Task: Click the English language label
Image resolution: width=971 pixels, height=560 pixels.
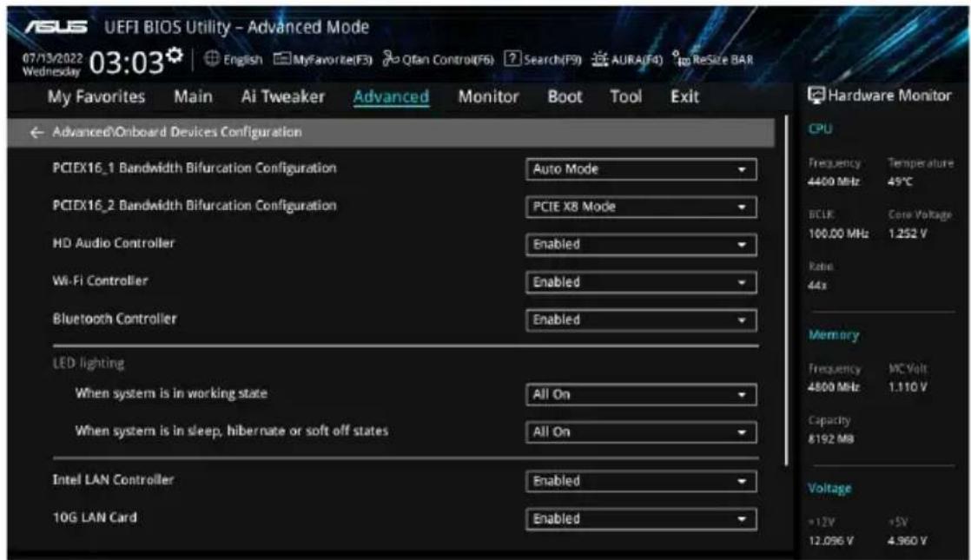Action: [x=243, y=59]
